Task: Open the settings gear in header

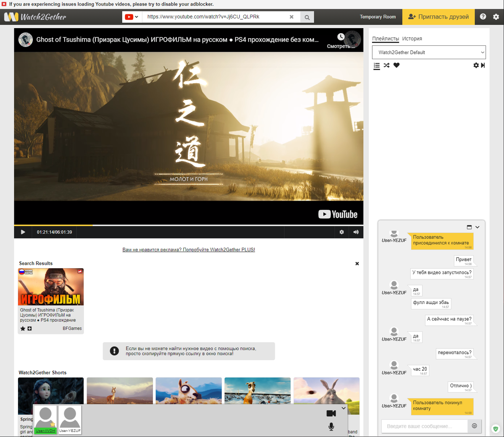Action: tap(496, 17)
